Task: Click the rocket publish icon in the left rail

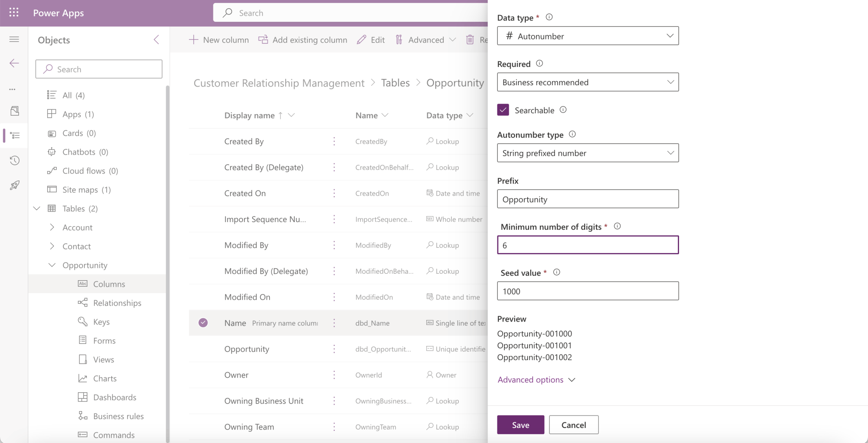Action: click(15, 186)
